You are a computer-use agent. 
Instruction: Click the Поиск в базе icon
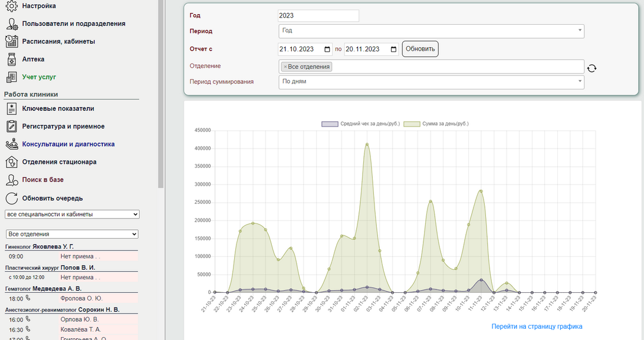click(x=12, y=180)
